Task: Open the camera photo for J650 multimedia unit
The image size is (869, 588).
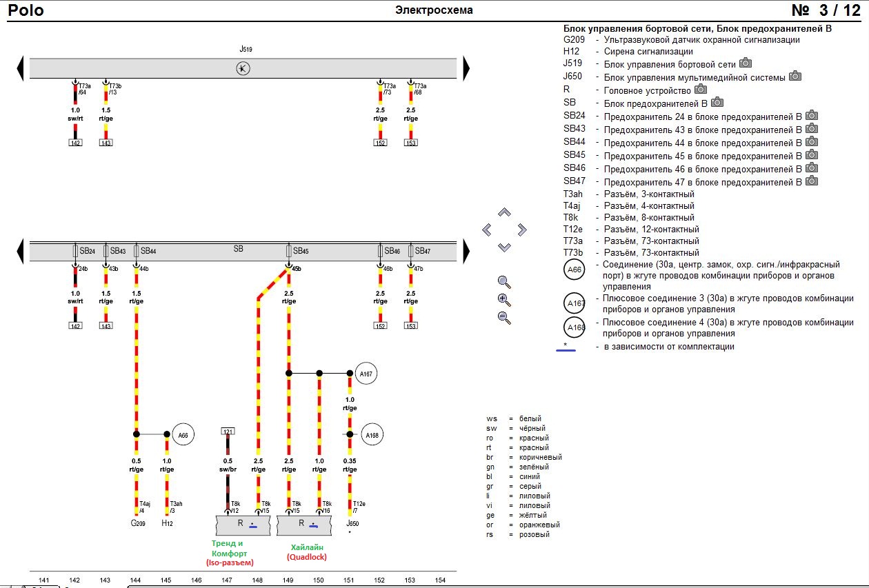Action: pyautogui.click(x=795, y=77)
